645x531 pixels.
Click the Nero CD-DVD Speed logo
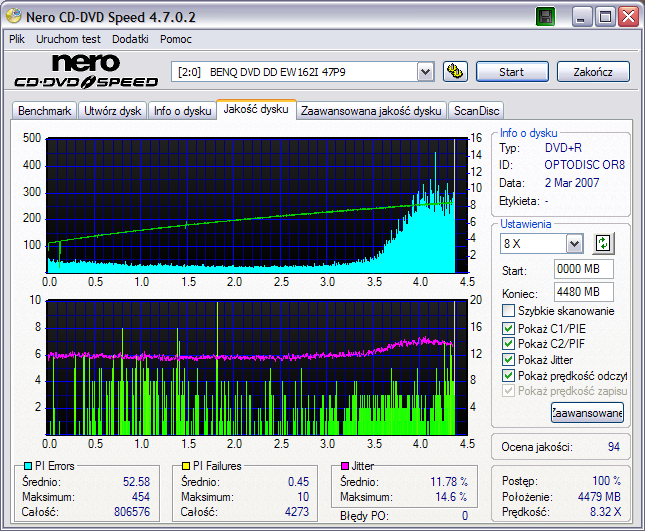click(86, 71)
